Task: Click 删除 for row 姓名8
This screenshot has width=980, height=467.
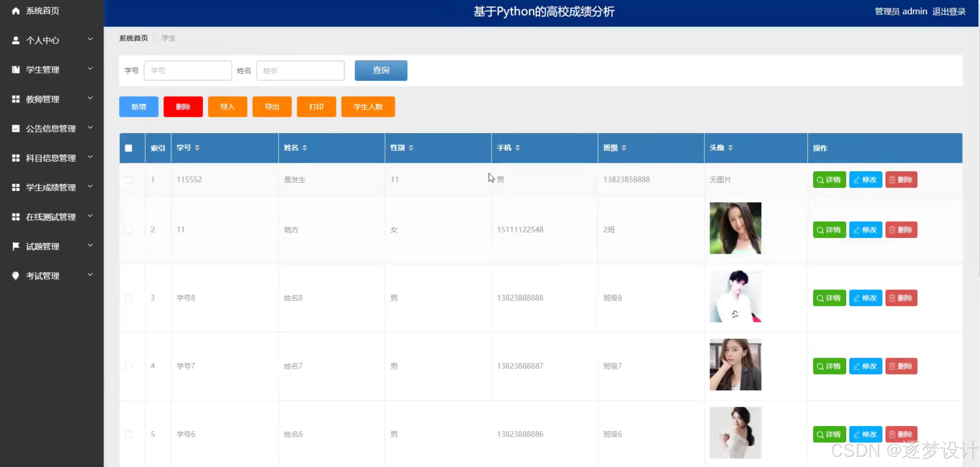Action: click(901, 298)
